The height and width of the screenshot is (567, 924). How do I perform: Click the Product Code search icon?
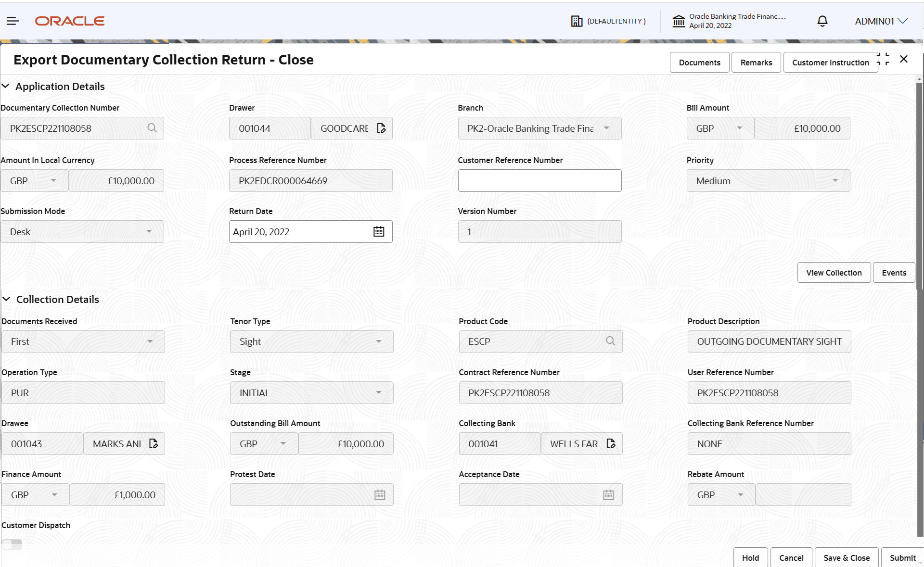pyautogui.click(x=610, y=341)
